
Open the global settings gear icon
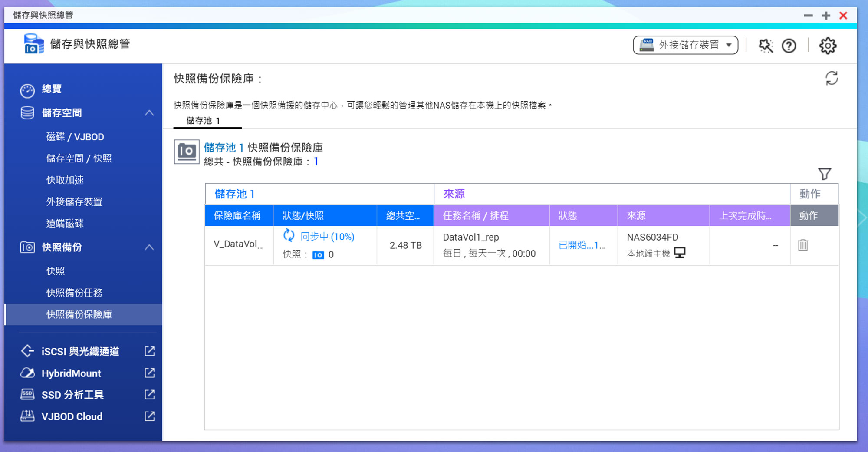828,46
